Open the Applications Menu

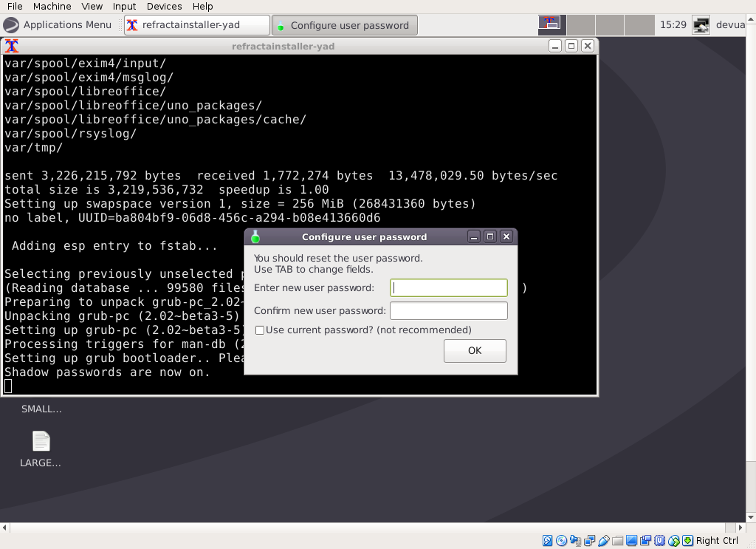(58, 24)
